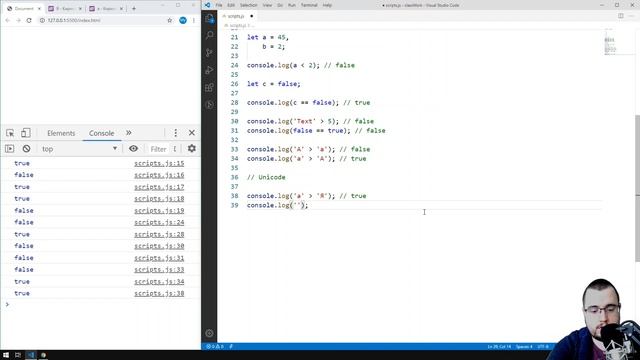Screen dimensions: 640x360
Task: Go back in Chrome
Action: [7, 20]
